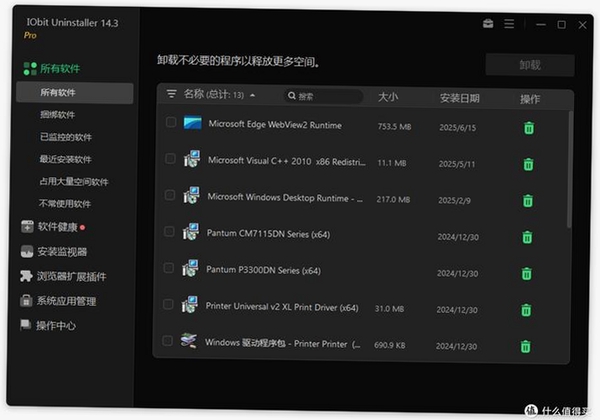Click the 操作中心 flag icon
600x420 pixels.
(x=25, y=325)
